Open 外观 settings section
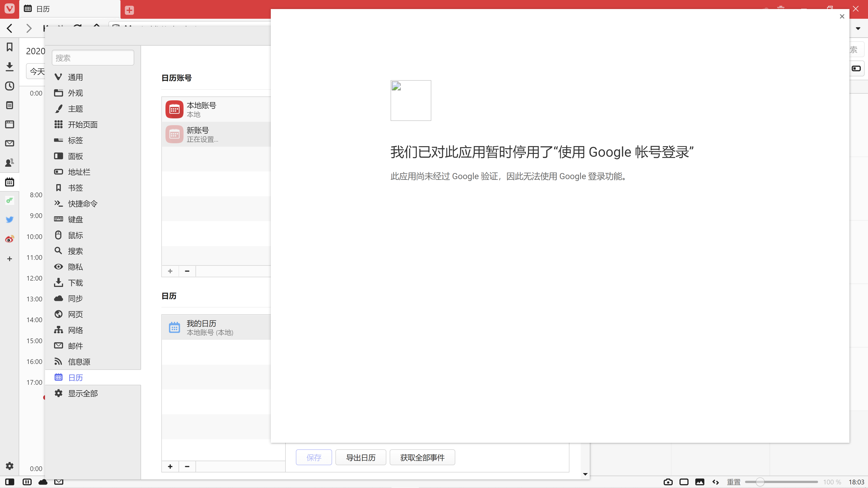This screenshot has width=868, height=488. click(x=75, y=93)
